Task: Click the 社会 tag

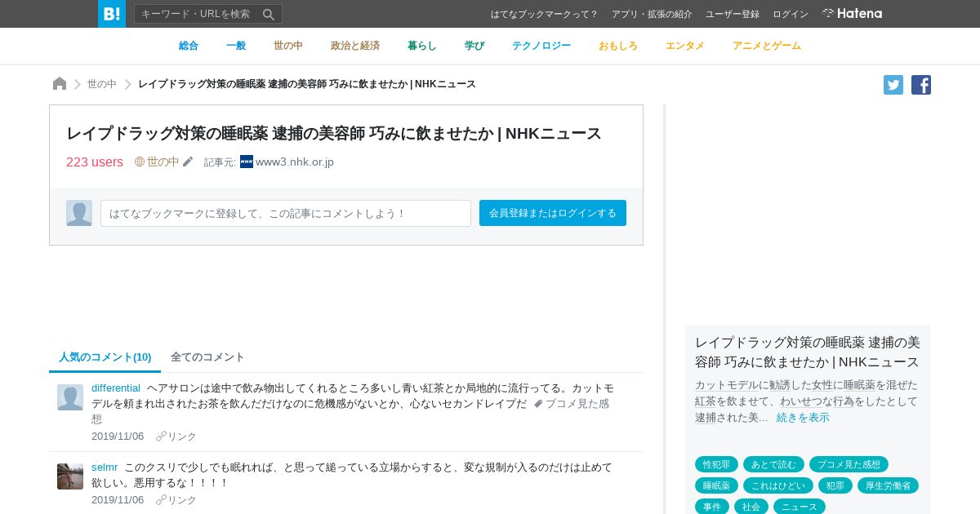Action: (x=751, y=507)
